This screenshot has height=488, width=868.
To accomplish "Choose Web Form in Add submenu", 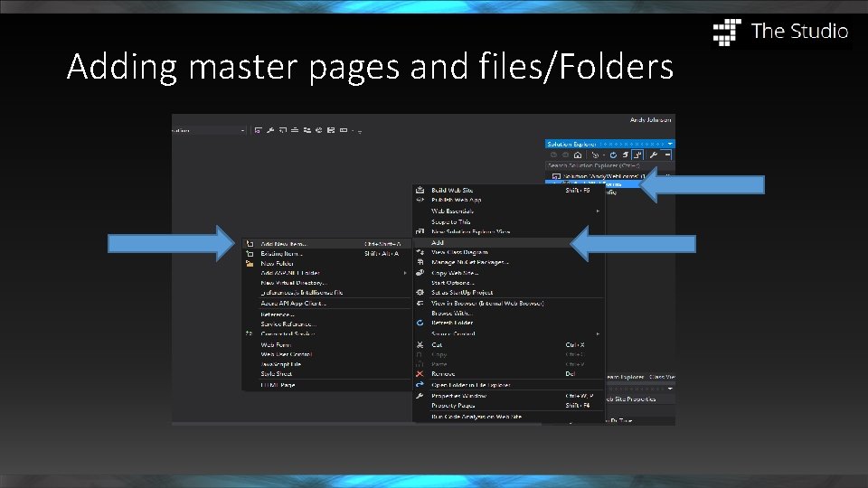I will tap(276, 344).
